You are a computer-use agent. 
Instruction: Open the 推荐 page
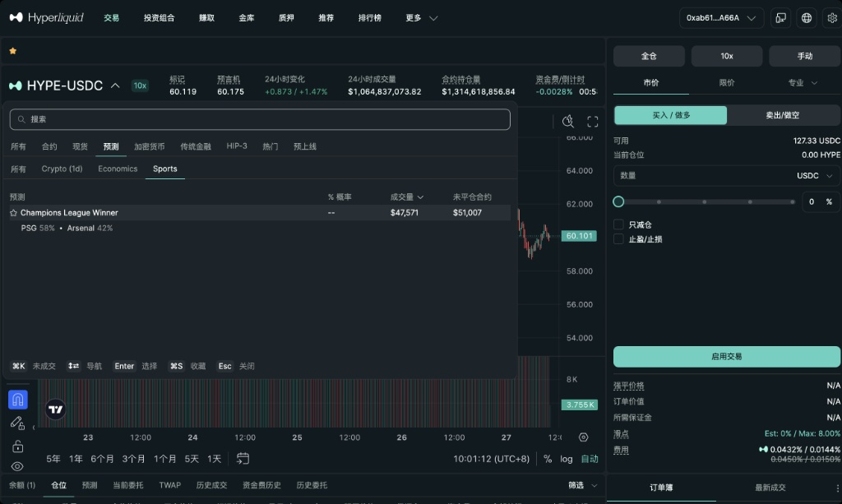click(x=326, y=18)
